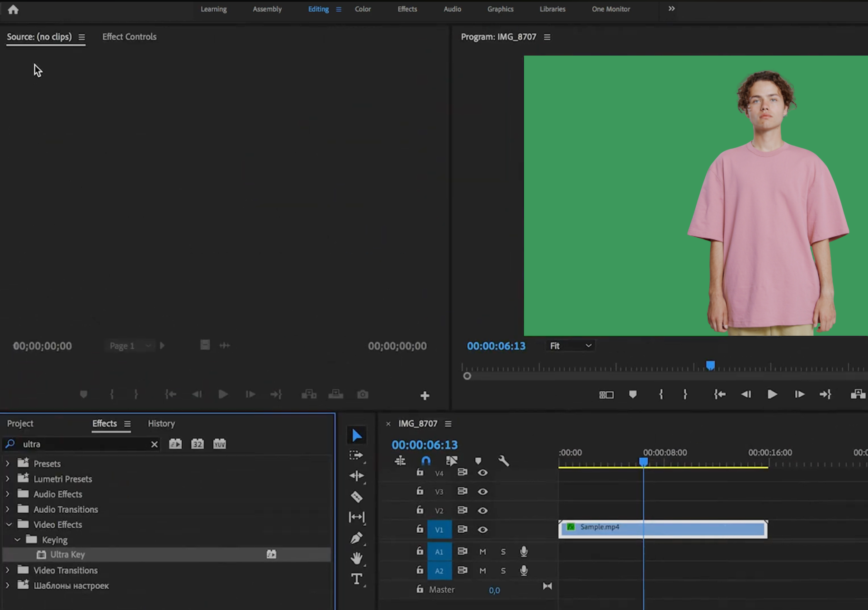Open the Effect Controls tab

click(x=129, y=37)
